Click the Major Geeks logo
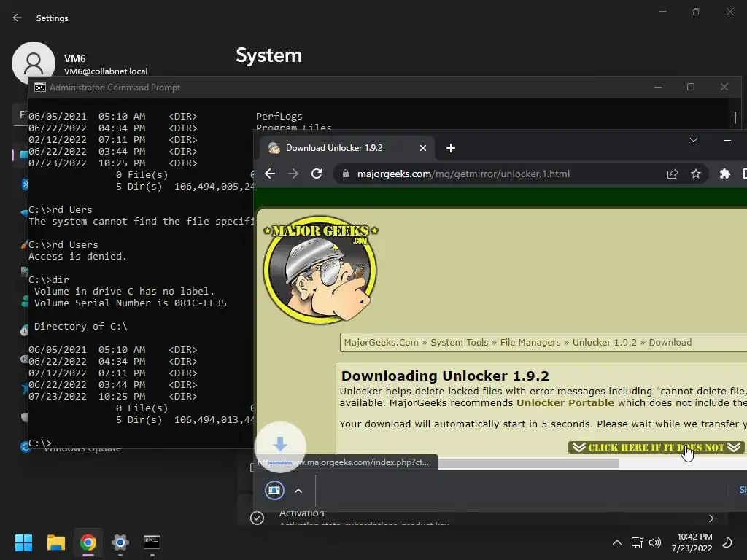Viewport: 747px width, 560px height. pyautogui.click(x=321, y=270)
